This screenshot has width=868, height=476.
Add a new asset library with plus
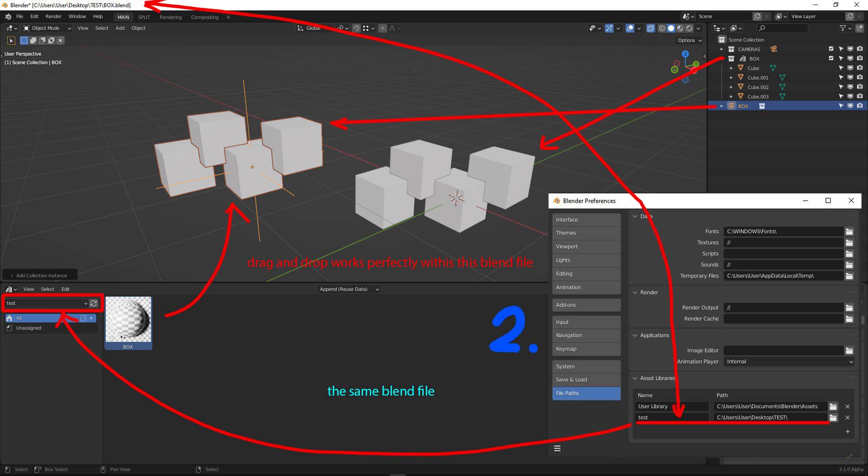point(848,432)
